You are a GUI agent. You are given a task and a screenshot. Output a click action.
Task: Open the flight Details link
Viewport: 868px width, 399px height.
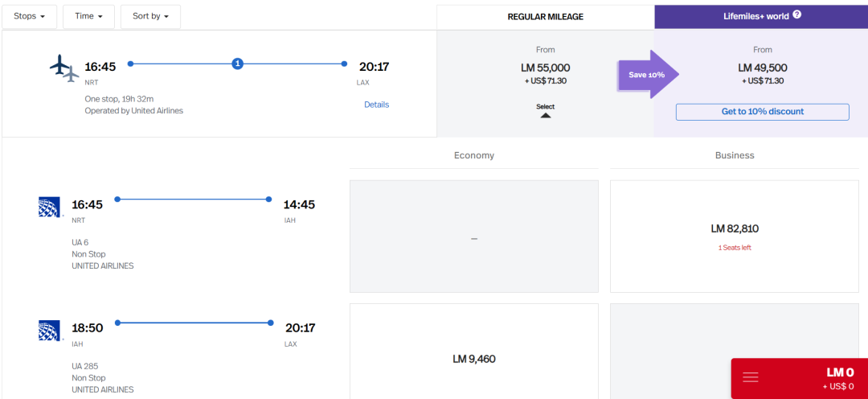376,105
